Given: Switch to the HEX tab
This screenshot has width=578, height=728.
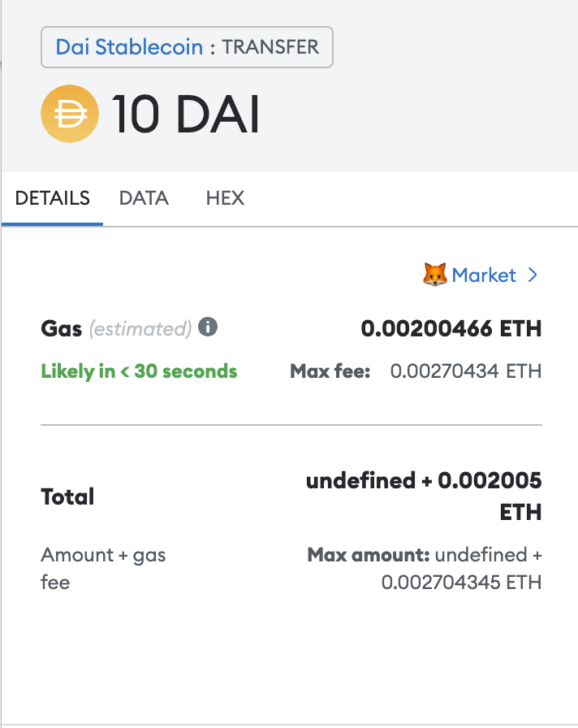Looking at the screenshot, I should coord(225,198).
